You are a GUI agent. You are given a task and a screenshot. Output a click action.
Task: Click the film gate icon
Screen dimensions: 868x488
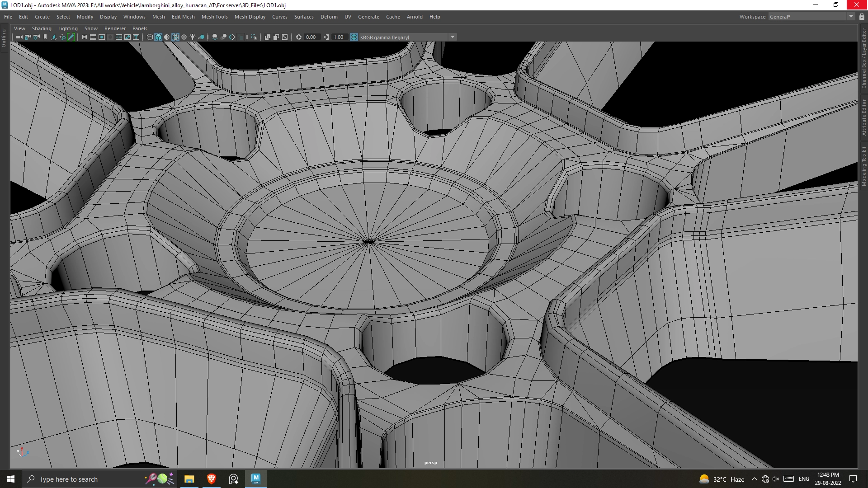[93, 37]
